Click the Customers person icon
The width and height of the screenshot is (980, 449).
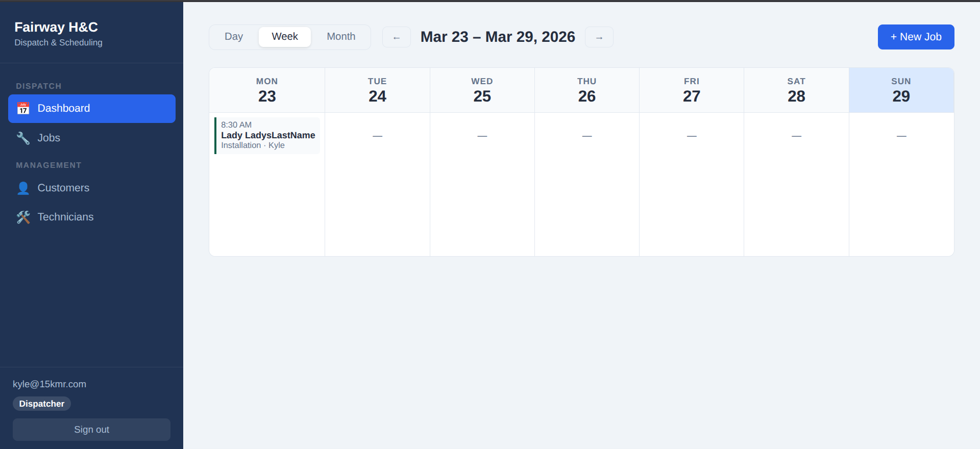point(23,188)
